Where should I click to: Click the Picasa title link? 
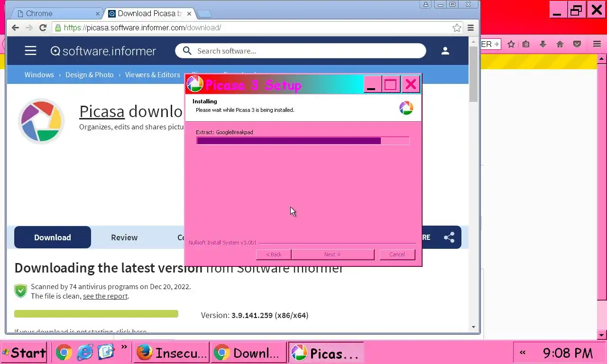click(102, 111)
